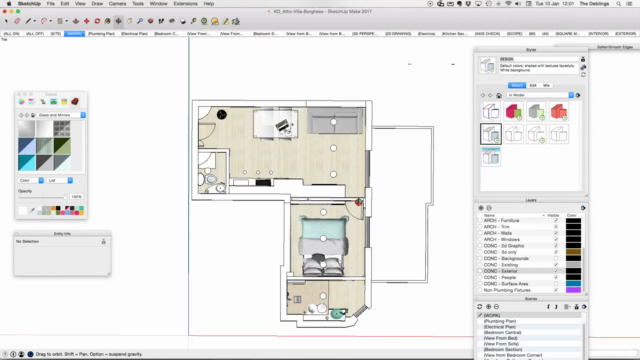Screen dimensions: 640x360
Task: Click the Zoom Extents tool
Action: pyautogui.click(x=151, y=21)
